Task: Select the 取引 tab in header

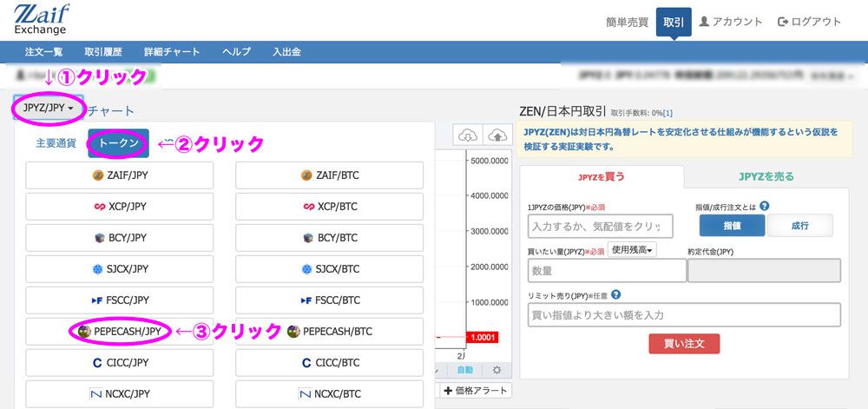Action: (x=674, y=22)
